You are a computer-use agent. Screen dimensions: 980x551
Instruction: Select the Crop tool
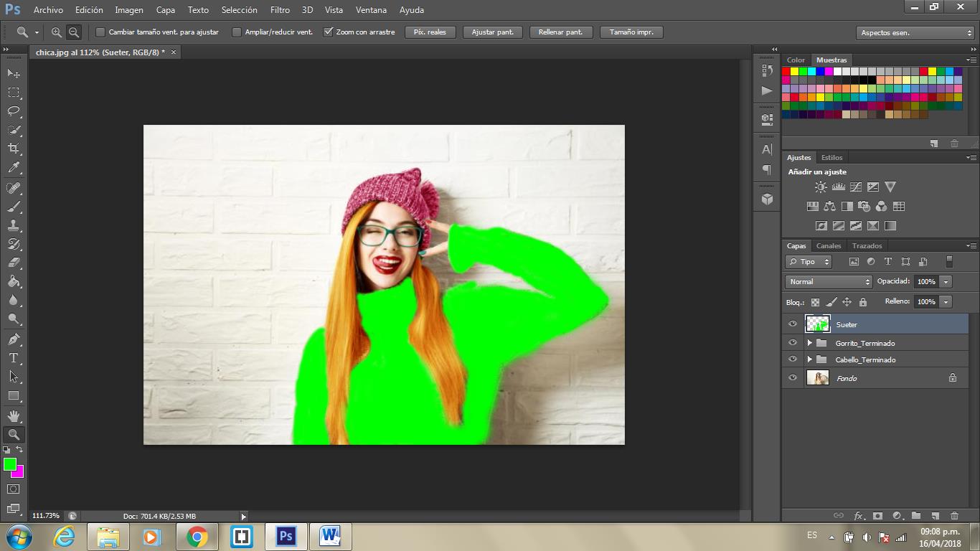tap(14, 149)
